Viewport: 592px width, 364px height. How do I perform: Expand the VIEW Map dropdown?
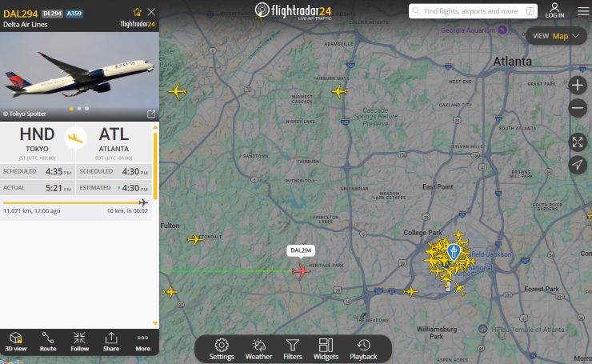[556, 36]
